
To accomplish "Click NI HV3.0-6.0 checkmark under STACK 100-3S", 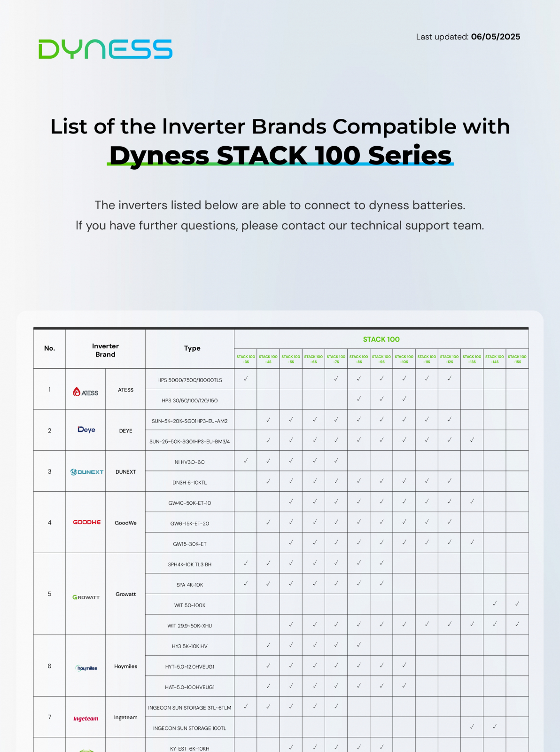I will pos(246,461).
